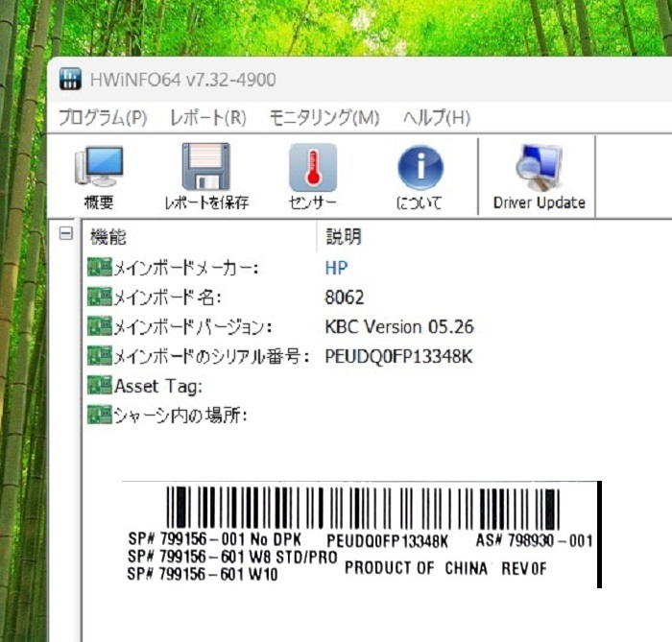Click the HWiNFO64 title bar app icon
The image size is (672, 642).
(70, 79)
